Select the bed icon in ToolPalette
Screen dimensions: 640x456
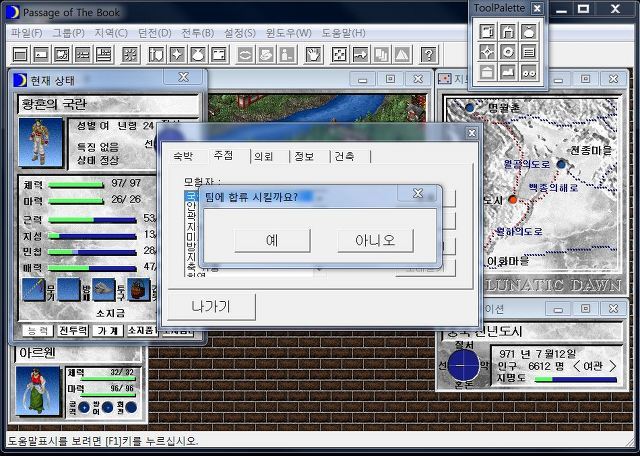tap(508, 72)
